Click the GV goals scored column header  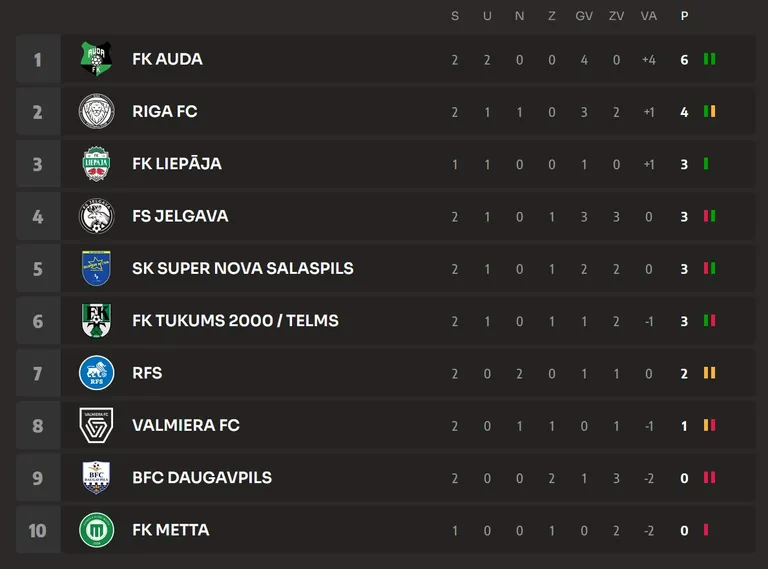pyautogui.click(x=584, y=16)
